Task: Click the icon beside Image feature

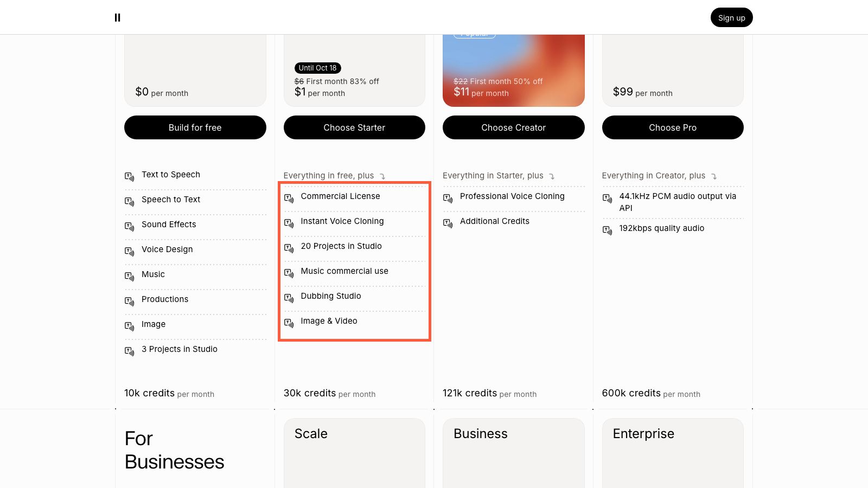Action: pyautogui.click(x=129, y=326)
